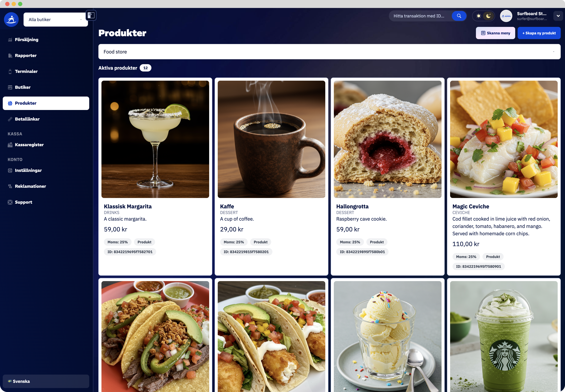Image resolution: width=565 pixels, height=392 pixels.
Task: Click Skapa ny produkt button
Action: (x=539, y=33)
